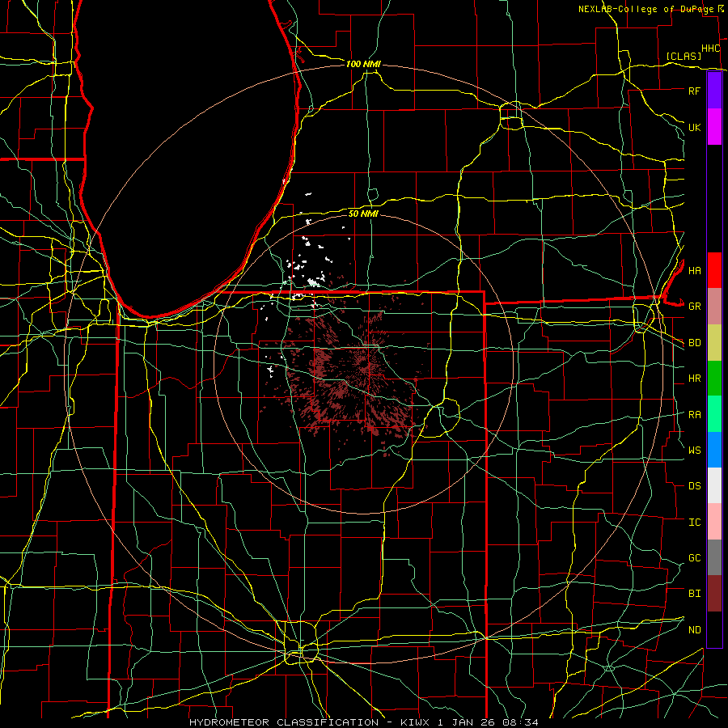Click the BI legend label
Screen dimensions: 728x728
(695, 594)
